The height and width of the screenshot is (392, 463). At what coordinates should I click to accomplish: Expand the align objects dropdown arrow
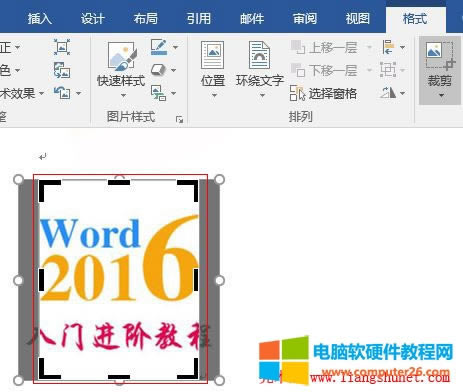pos(402,47)
